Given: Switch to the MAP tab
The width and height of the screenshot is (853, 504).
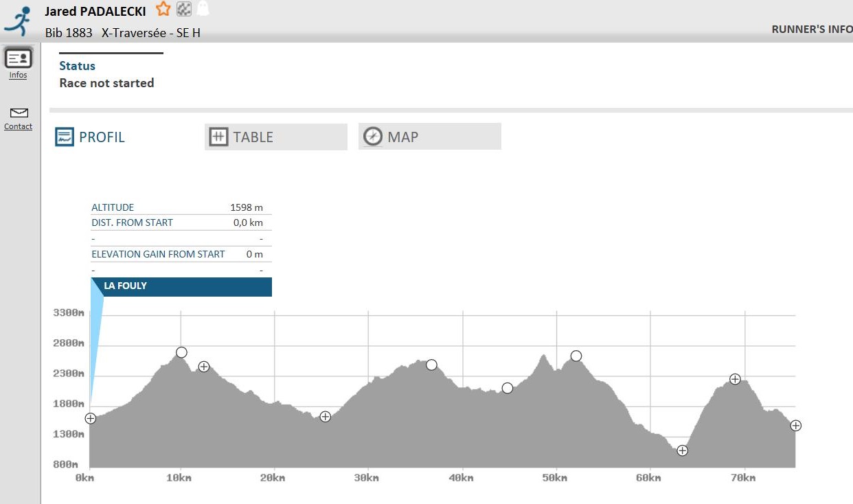Looking at the screenshot, I should [x=430, y=137].
